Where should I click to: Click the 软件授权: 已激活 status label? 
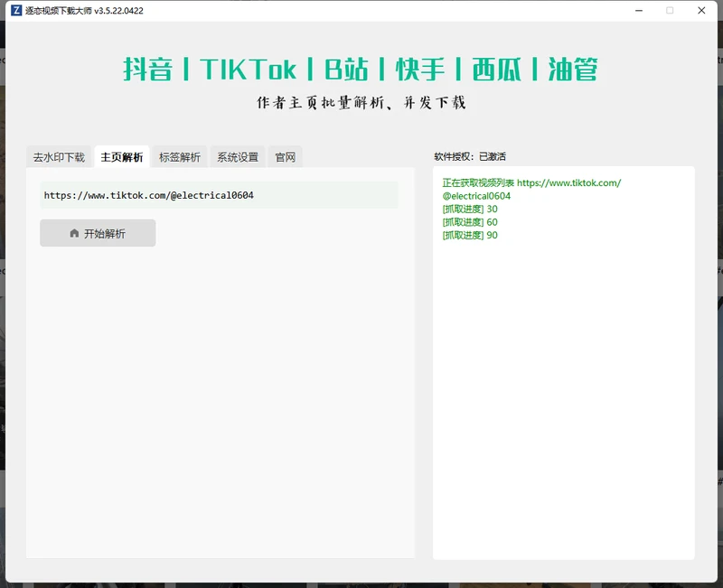[x=470, y=156]
